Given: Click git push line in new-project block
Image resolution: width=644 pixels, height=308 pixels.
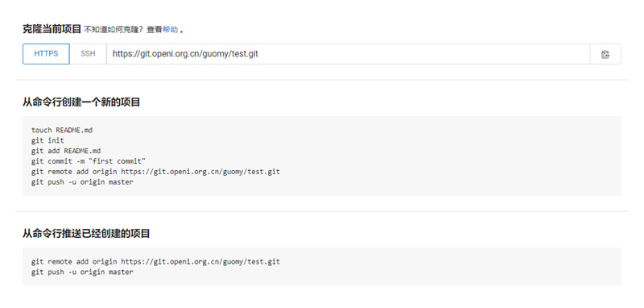Looking at the screenshot, I should point(82,181).
